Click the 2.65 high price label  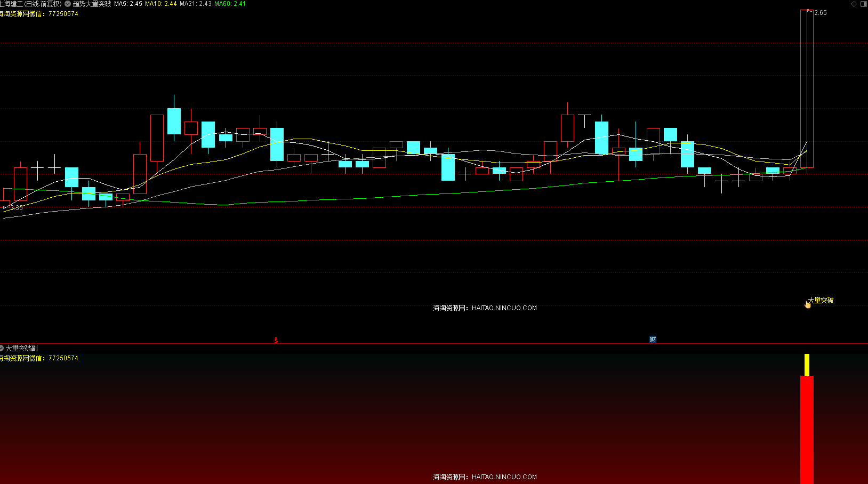coord(821,13)
